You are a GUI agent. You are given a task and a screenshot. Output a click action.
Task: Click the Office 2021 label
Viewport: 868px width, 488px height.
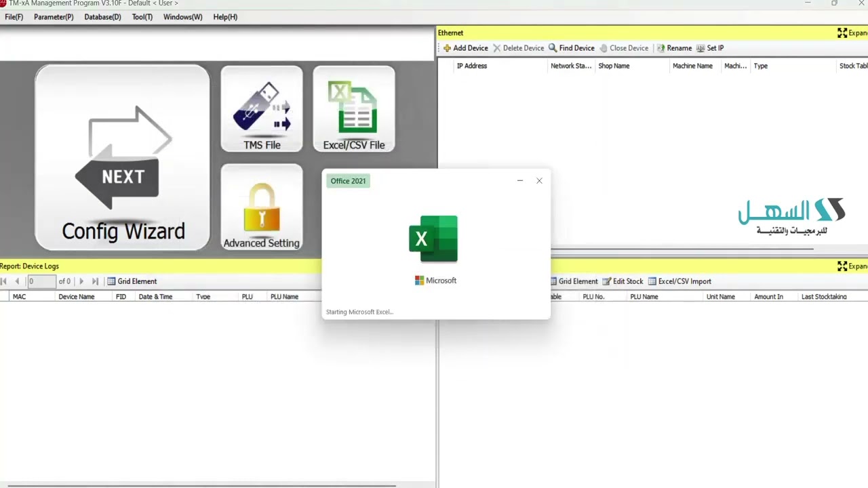click(x=348, y=181)
